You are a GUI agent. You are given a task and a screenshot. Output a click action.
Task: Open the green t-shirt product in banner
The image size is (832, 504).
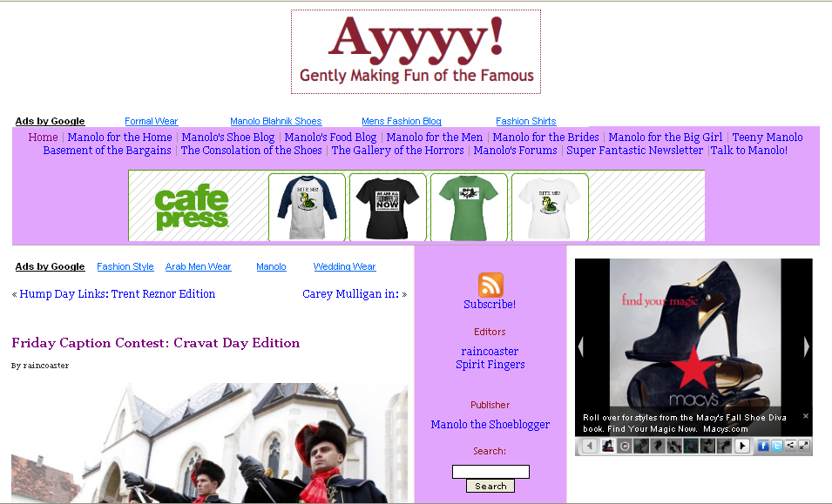tap(469, 206)
